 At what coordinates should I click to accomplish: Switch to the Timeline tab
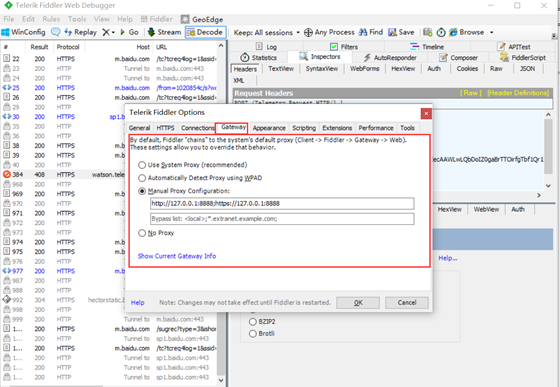(x=427, y=47)
